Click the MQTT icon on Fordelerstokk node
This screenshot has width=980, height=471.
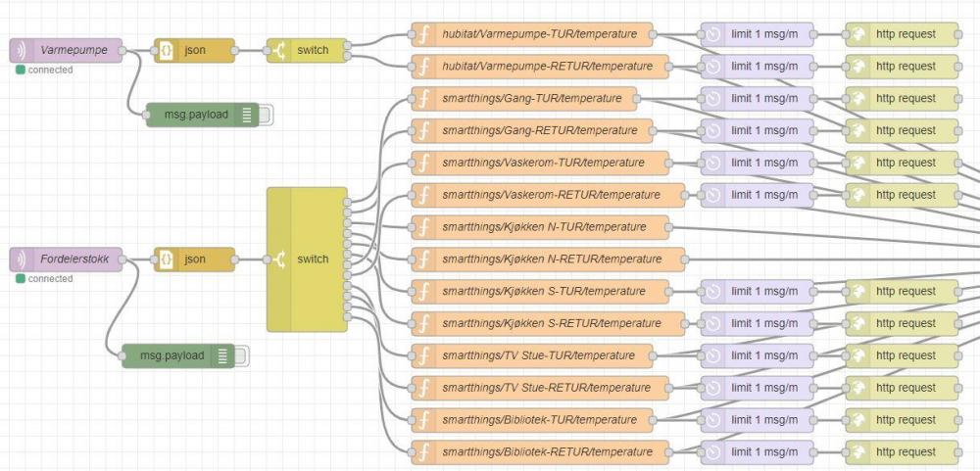tap(21, 259)
